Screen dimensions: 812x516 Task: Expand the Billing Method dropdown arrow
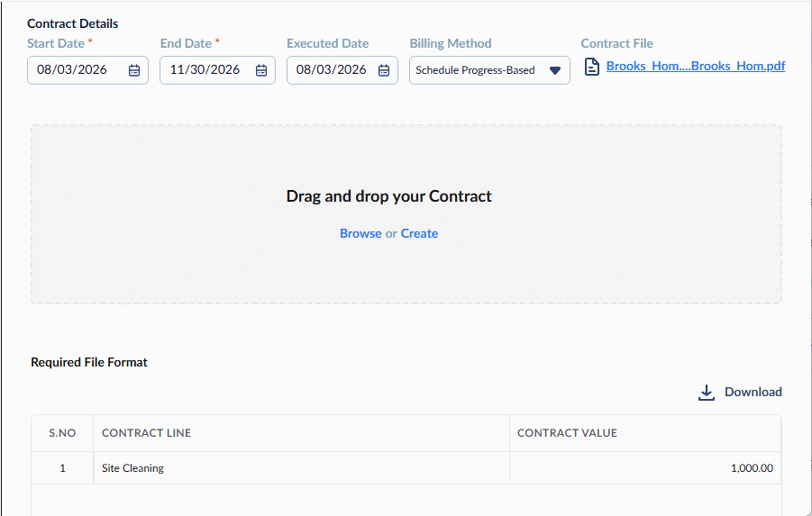[555, 70]
